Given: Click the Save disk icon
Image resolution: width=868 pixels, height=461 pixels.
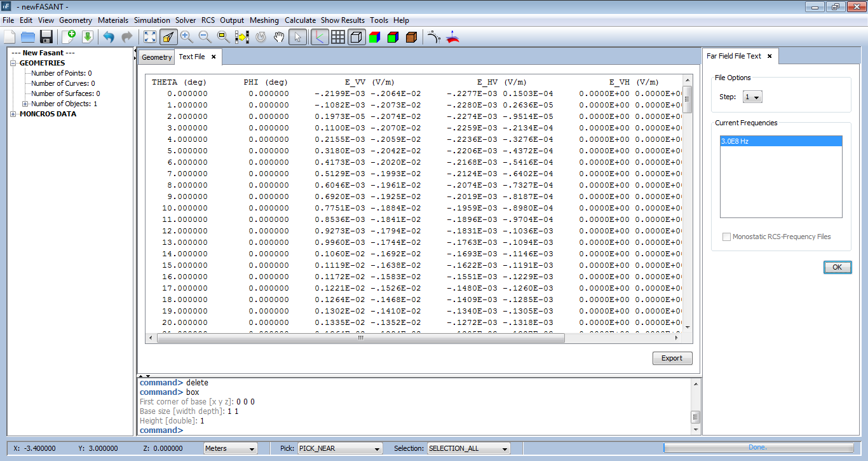Looking at the screenshot, I should tap(46, 37).
